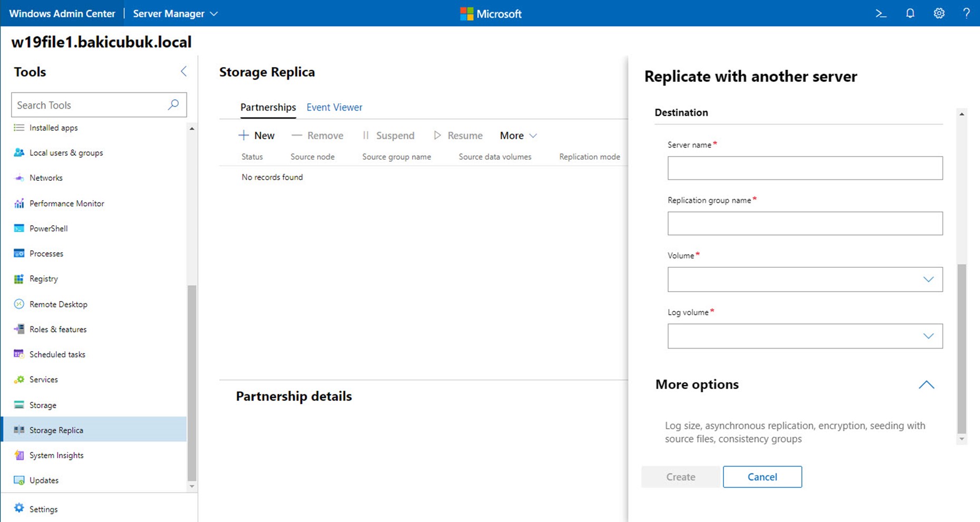Image resolution: width=980 pixels, height=522 pixels.
Task: Click scroll up arrow in Replicate panel
Action: [962, 114]
